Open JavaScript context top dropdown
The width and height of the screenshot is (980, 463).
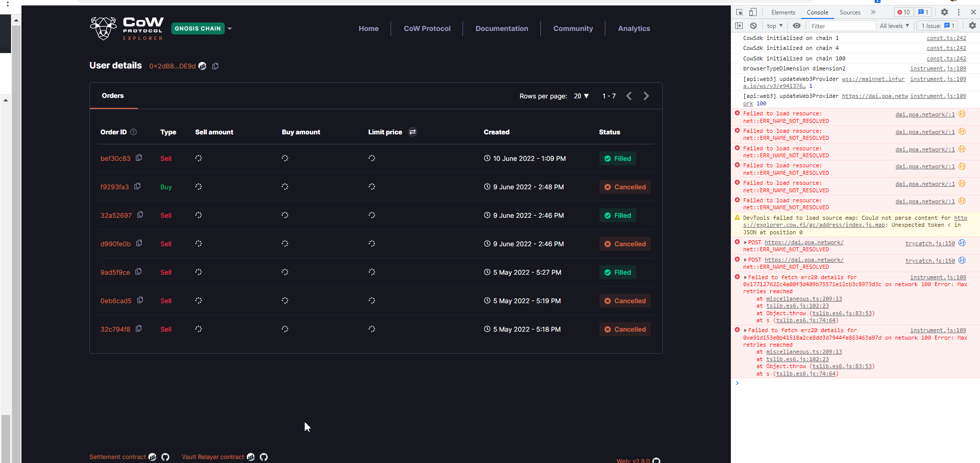tap(775, 26)
